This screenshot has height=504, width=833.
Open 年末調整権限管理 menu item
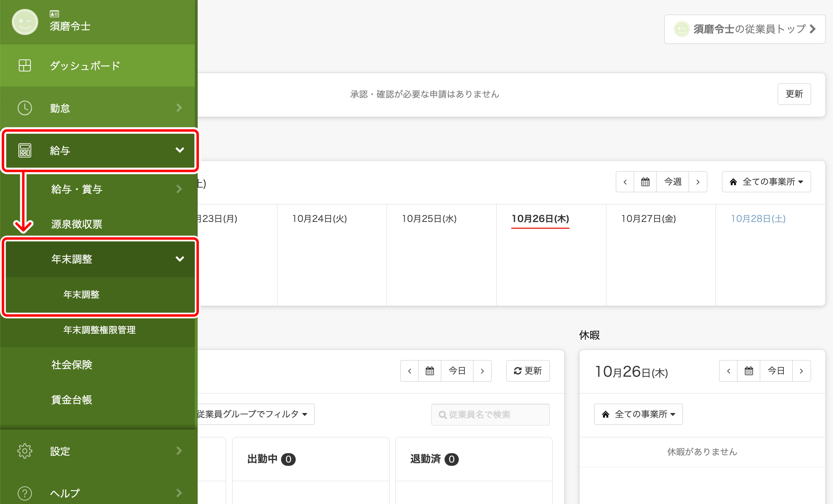click(98, 330)
